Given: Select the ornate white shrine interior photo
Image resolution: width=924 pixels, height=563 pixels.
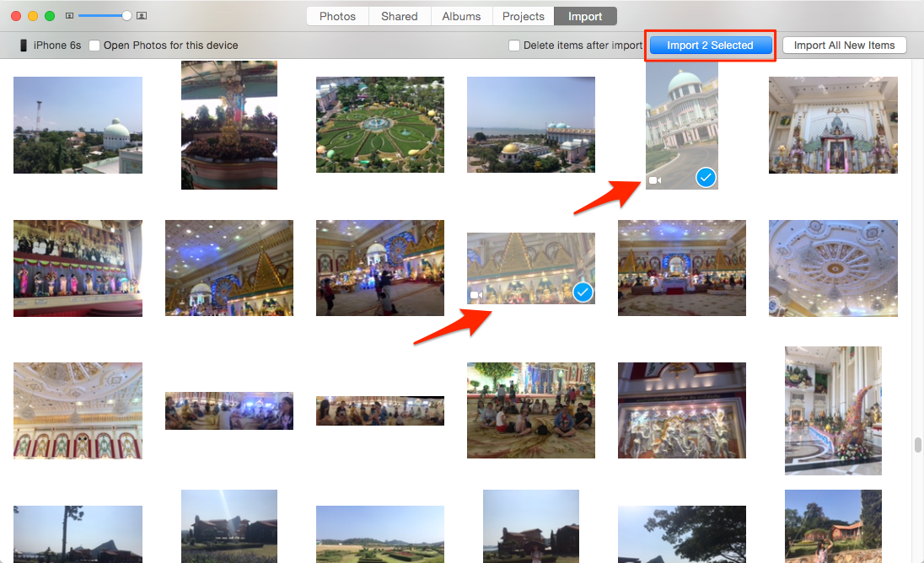Looking at the screenshot, I should point(833,125).
